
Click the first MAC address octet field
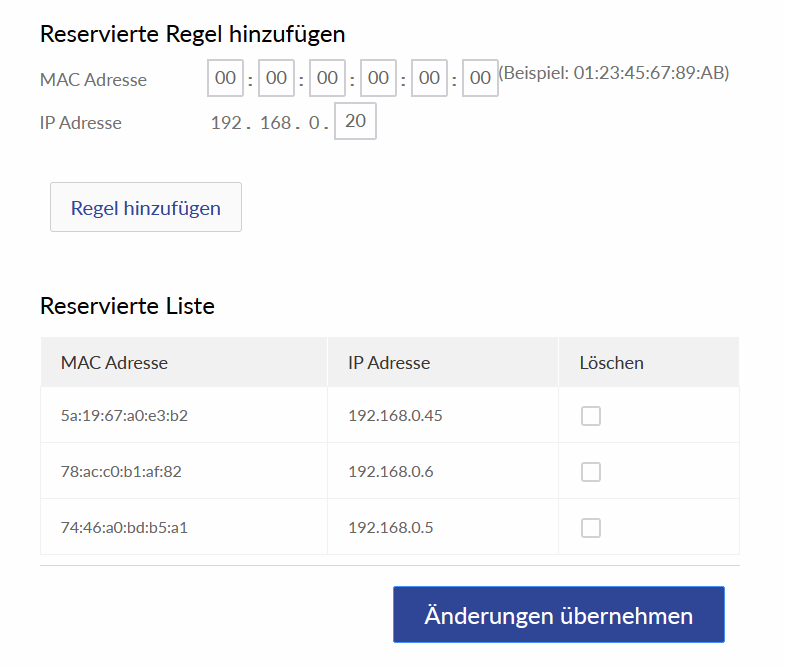226,78
